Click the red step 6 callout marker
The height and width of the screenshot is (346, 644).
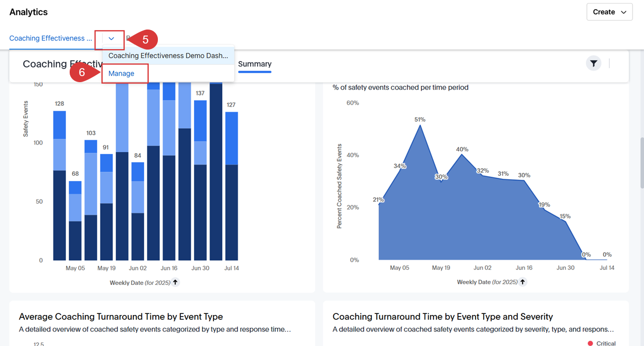point(83,73)
